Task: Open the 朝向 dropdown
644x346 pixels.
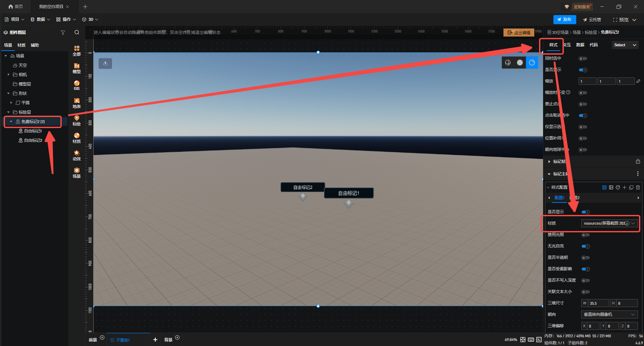Action: [609, 314]
